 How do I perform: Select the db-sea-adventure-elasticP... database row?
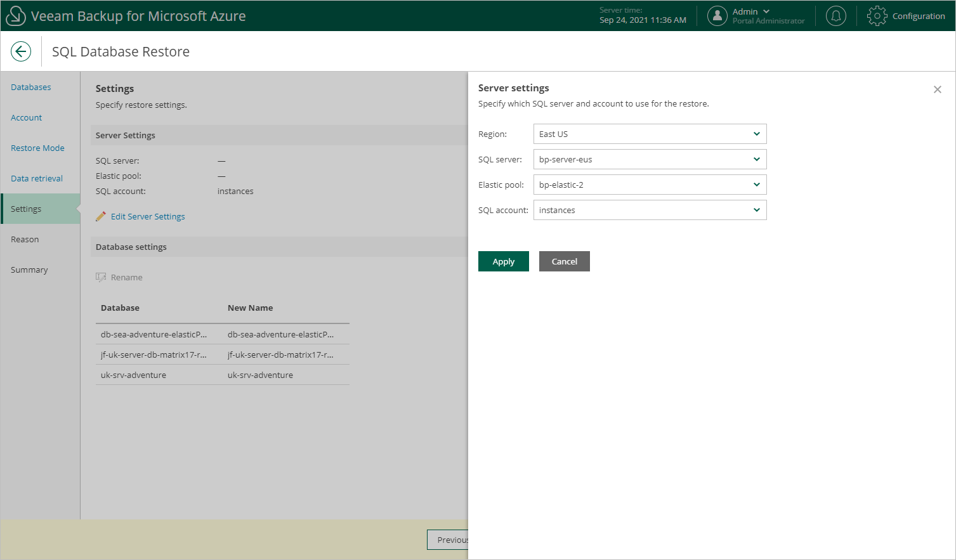(x=223, y=334)
